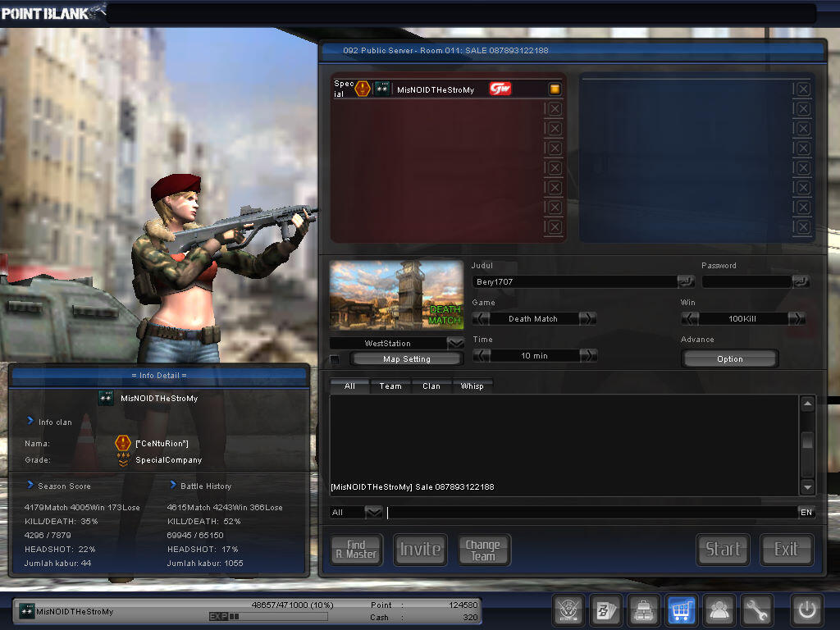This screenshot has width=840, height=630.
Task: Click the WestStation map thumbnail
Action: pos(396,295)
